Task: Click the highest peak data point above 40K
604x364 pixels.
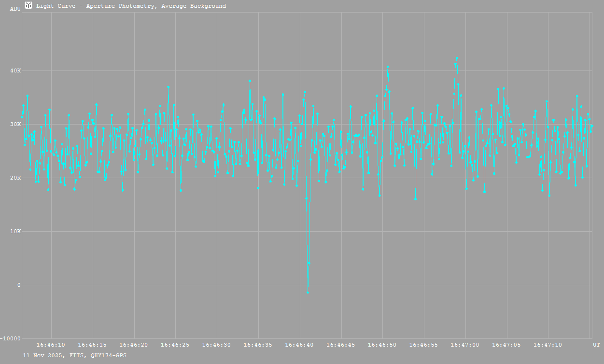Action: (457, 58)
